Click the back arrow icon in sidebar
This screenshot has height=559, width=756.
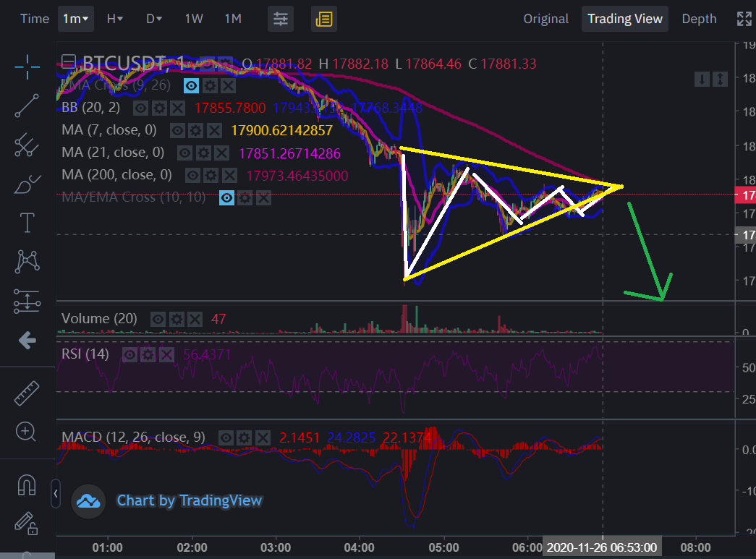(27, 340)
